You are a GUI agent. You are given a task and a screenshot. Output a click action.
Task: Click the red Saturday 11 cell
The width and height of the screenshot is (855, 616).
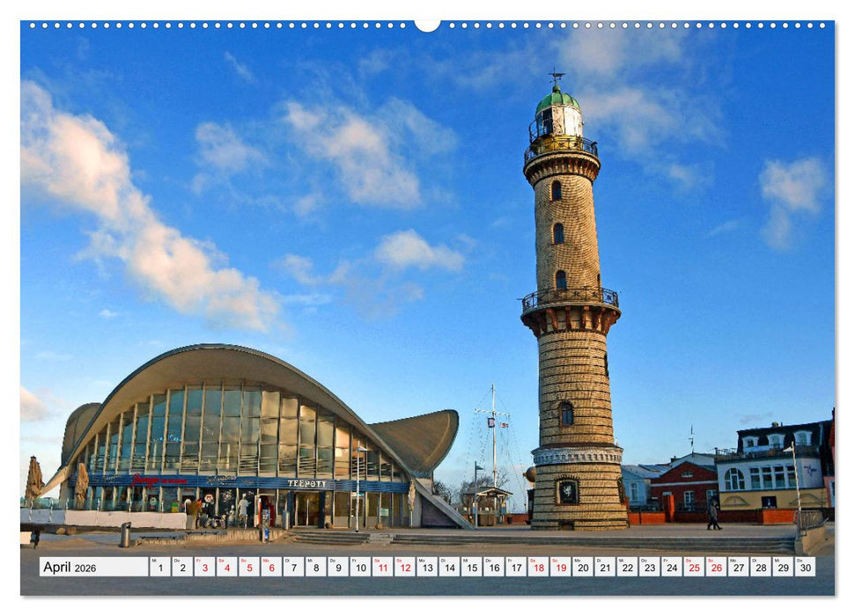click(383, 568)
